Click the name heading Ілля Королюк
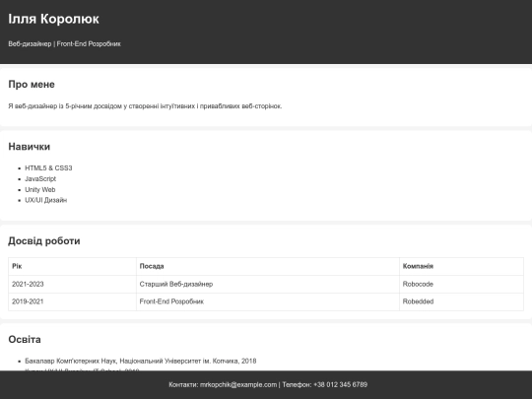532x399 pixels. (x=53, y=19)
